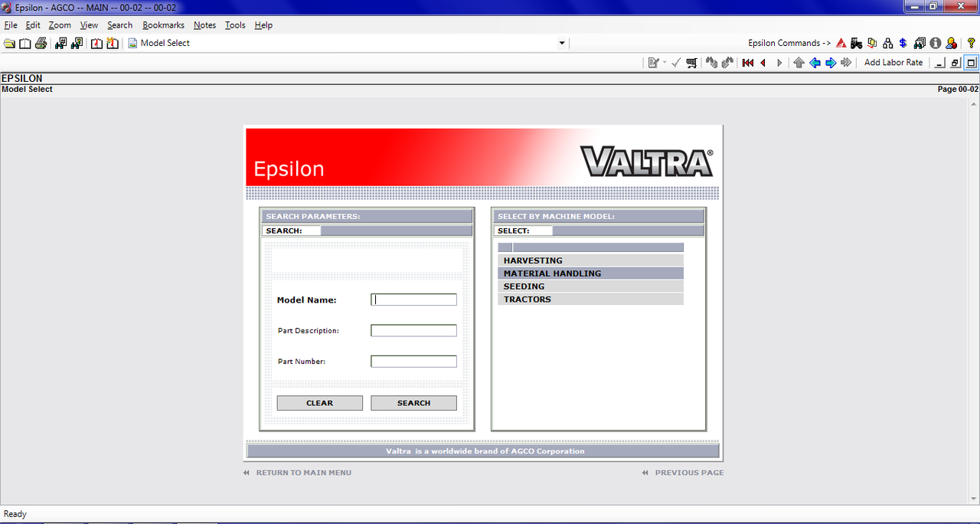The image size is (980, 524).
Task: Click the gray checkmark icon
Action: [x=676, y=63]
